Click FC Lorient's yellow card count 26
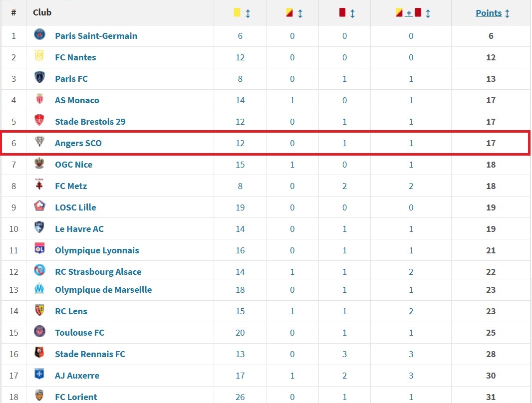Screen dimensions: 532x403 tap(240, 397)
